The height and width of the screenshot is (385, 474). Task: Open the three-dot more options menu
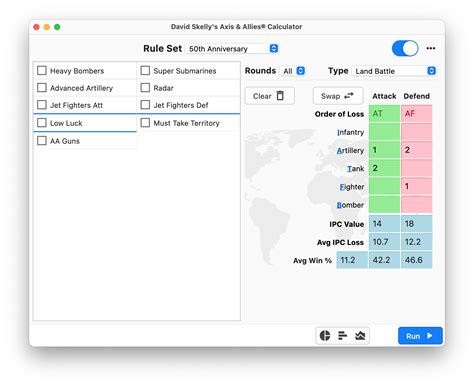point(431,48)
